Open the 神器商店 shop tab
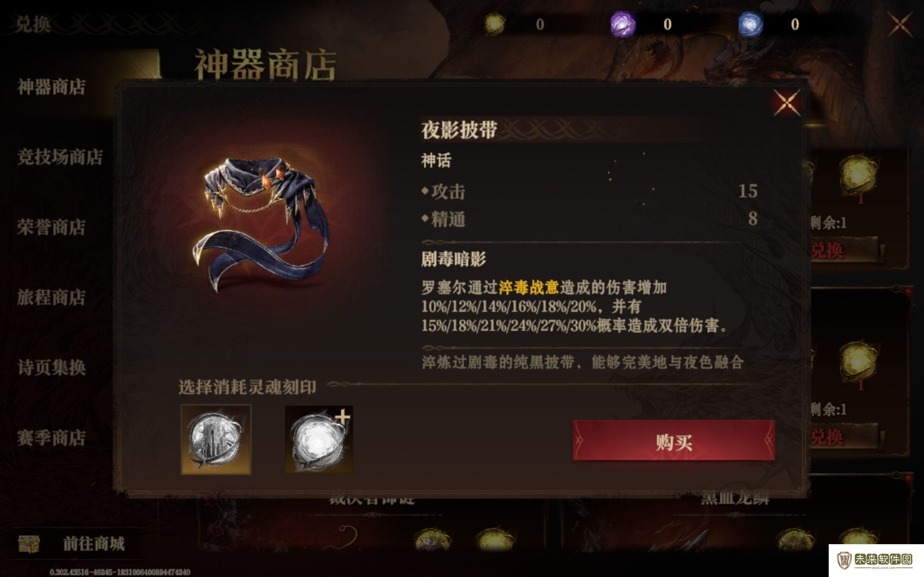The image size is (924, 577). (x=52, y=87)
